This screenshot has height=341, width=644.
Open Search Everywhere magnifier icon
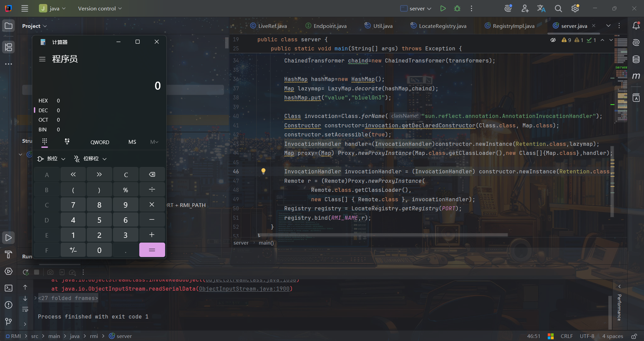tap(558, 8)
